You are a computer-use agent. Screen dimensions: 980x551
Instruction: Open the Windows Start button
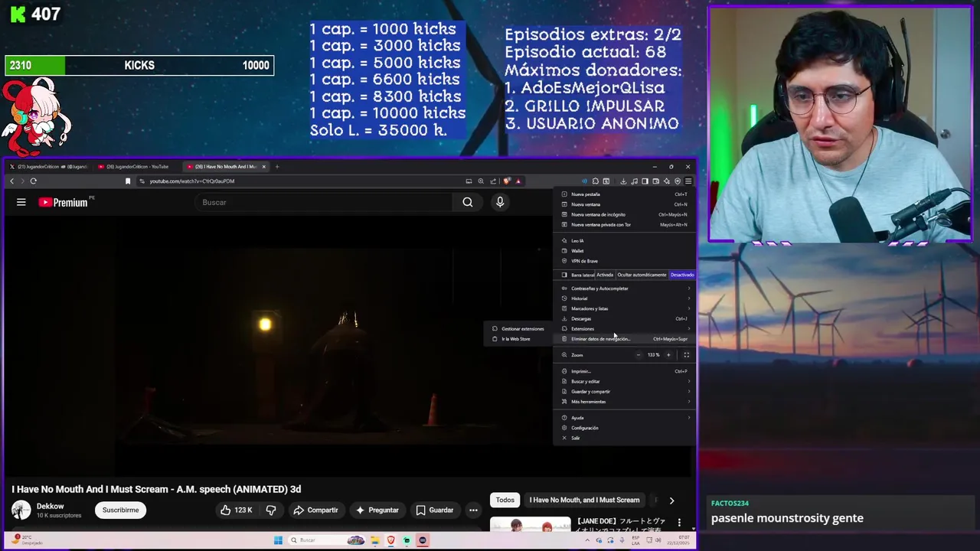pos(279,540)
